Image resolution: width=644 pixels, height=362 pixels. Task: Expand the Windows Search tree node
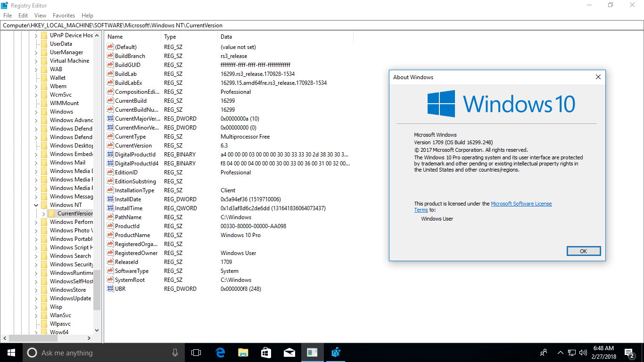(x=36, y=256)
